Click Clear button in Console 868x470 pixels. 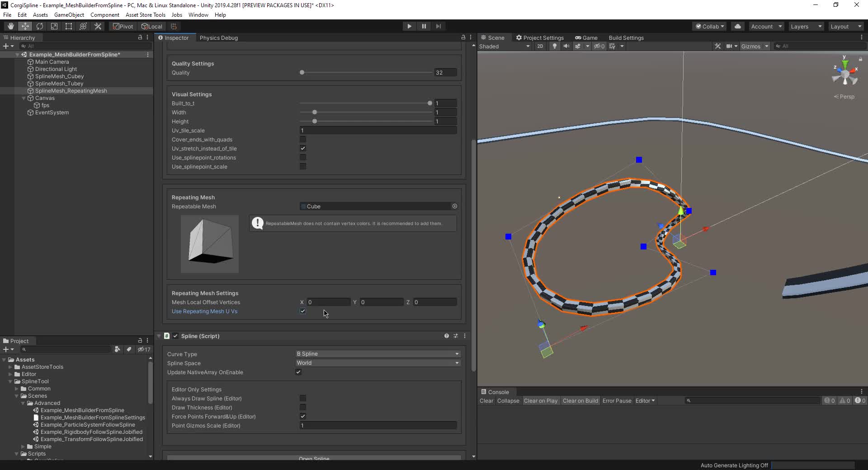486,401
